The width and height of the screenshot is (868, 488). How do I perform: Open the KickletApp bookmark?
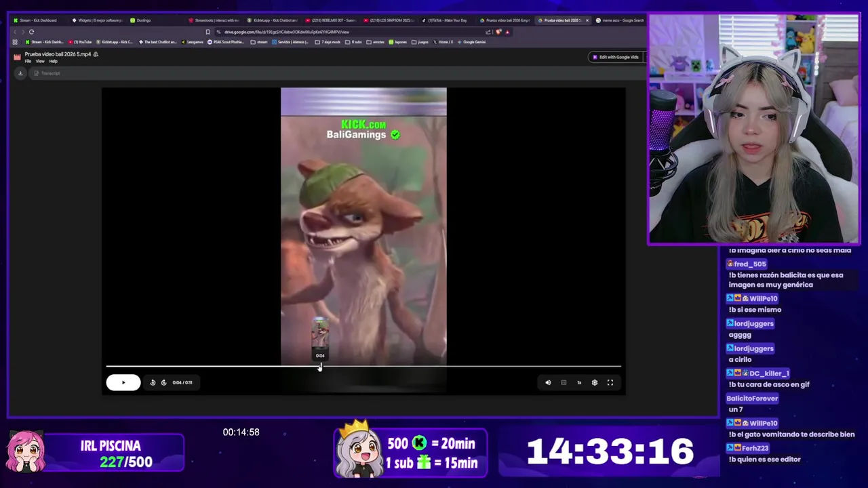click(114, 42)
